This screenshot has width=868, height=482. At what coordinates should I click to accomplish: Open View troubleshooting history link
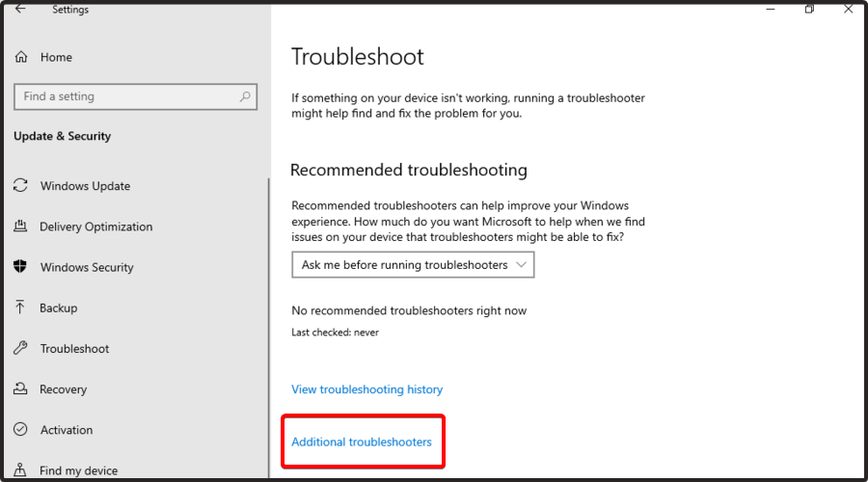point(367,389)
